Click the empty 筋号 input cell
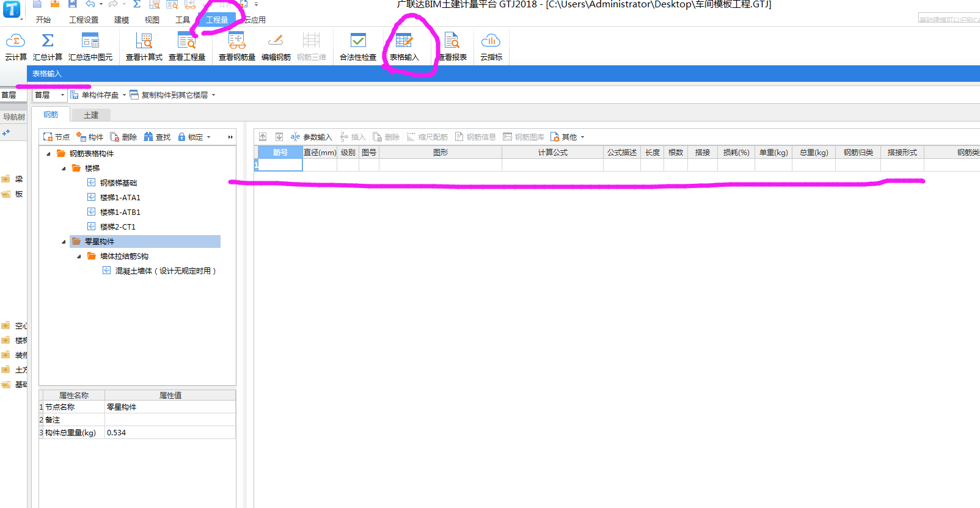The width and height of the screenshot is (980, 508). point(280,165)
